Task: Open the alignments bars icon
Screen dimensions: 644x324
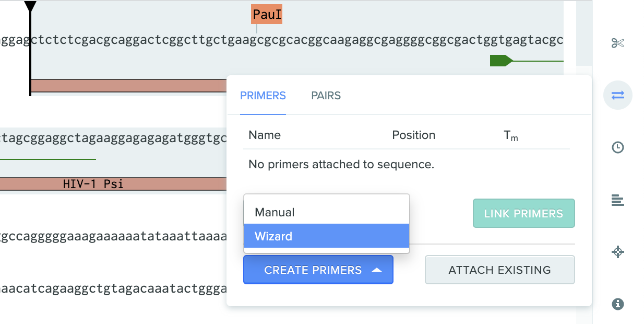Action: pos(618,200)
